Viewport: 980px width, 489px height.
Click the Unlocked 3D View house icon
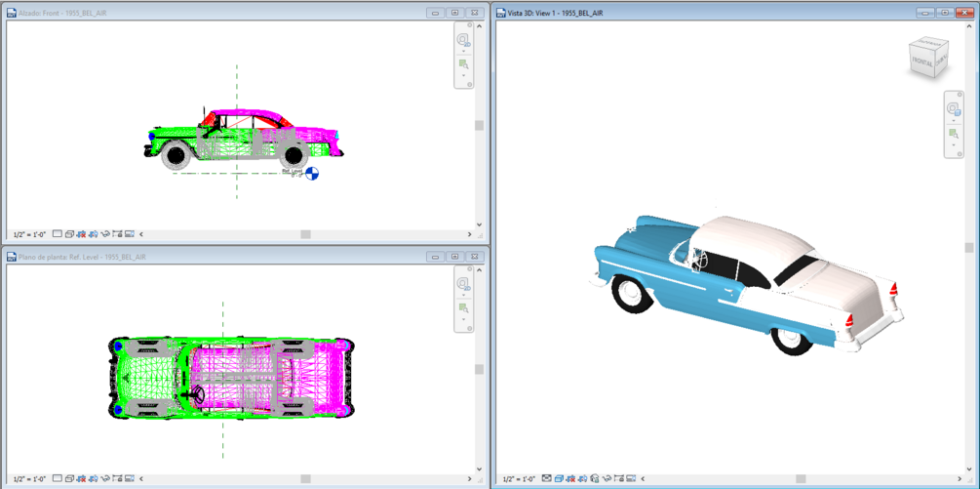(x=595, y=478)
